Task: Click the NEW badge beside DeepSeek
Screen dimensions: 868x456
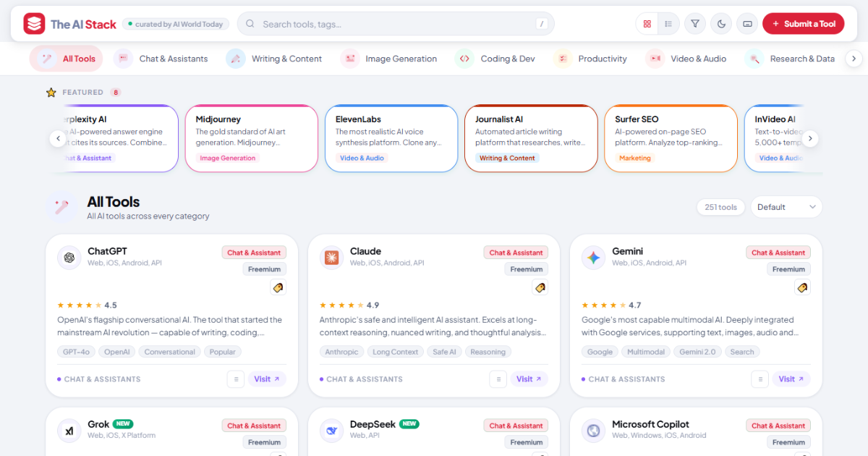Action: [409, 424]
